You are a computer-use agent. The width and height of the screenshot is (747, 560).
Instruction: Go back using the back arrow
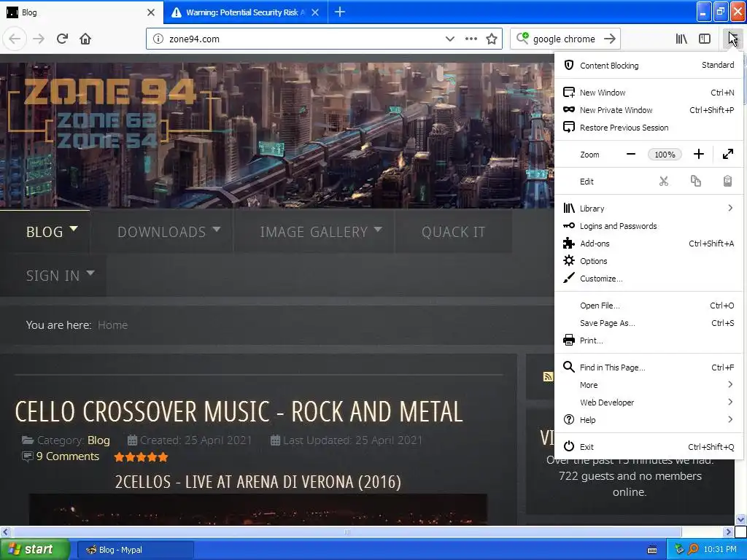pyautogui.click(x=15, y=39)
